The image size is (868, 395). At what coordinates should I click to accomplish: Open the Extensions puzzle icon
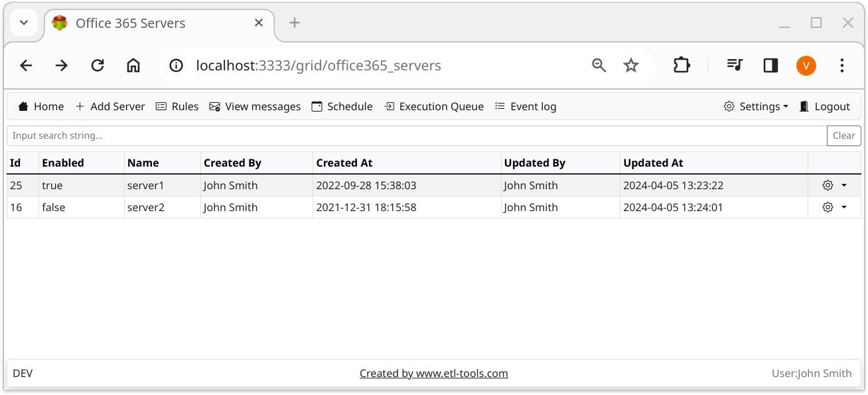[x=682, y=65]
